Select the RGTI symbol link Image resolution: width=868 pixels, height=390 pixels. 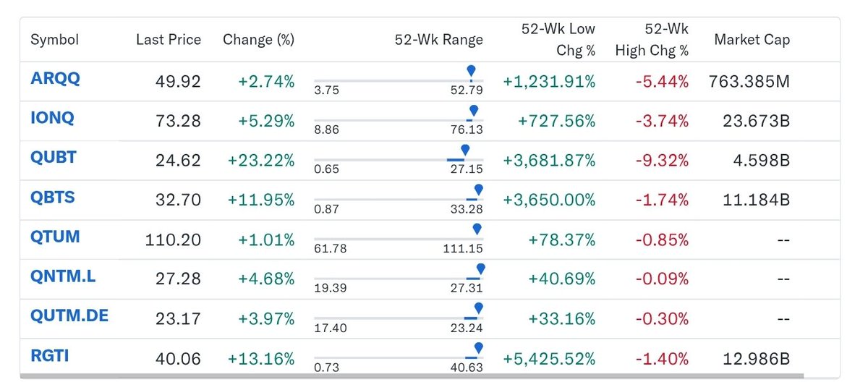coord(48,356)
